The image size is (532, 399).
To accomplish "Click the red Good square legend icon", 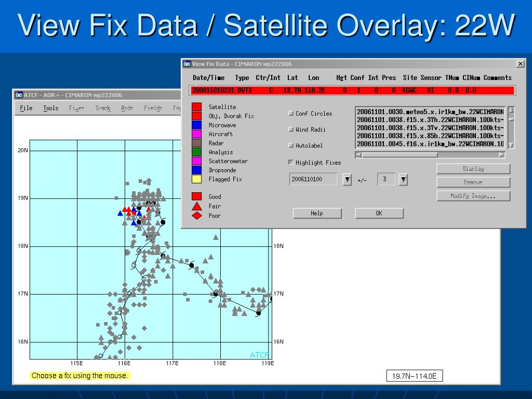I will pyautogui.click(x=197, y=196).
